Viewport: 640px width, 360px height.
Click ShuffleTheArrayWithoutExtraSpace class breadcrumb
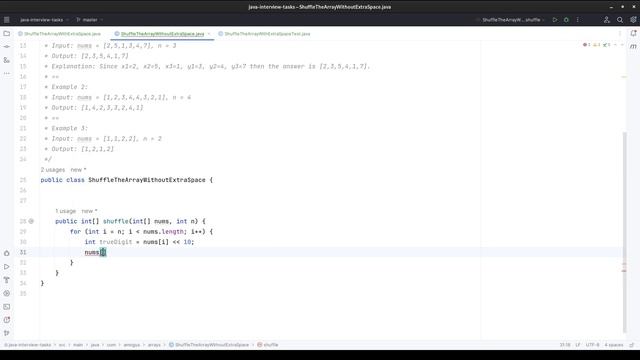pos(209,345)
